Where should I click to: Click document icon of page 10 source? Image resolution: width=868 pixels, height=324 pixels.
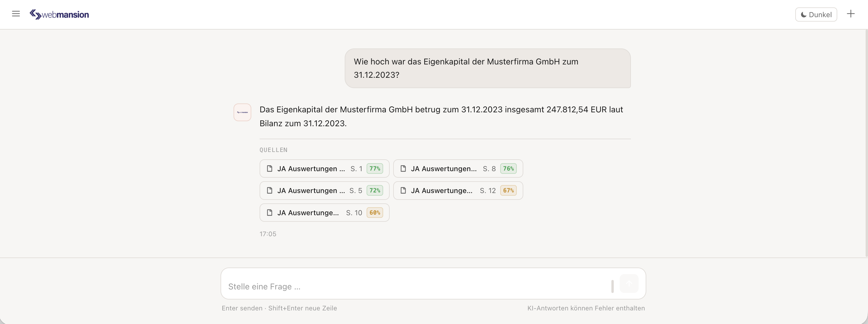tap(269, 213)
